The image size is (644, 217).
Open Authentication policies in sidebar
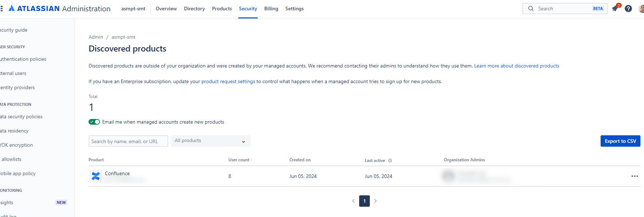coord(23,59)
